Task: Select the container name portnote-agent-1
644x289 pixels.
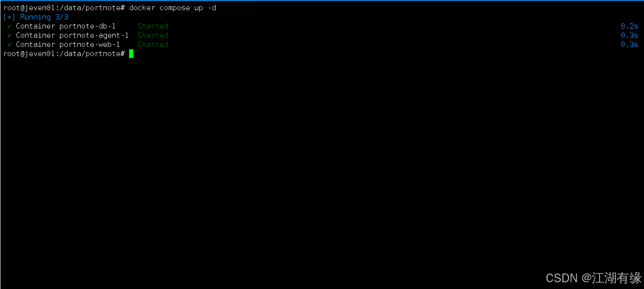Action: tap(94, 35)
